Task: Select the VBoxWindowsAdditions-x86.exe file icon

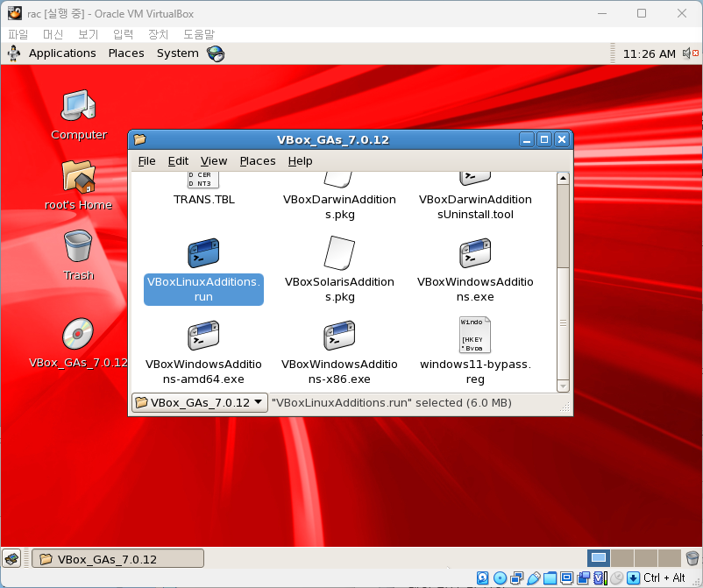Action: click(339, 336)
